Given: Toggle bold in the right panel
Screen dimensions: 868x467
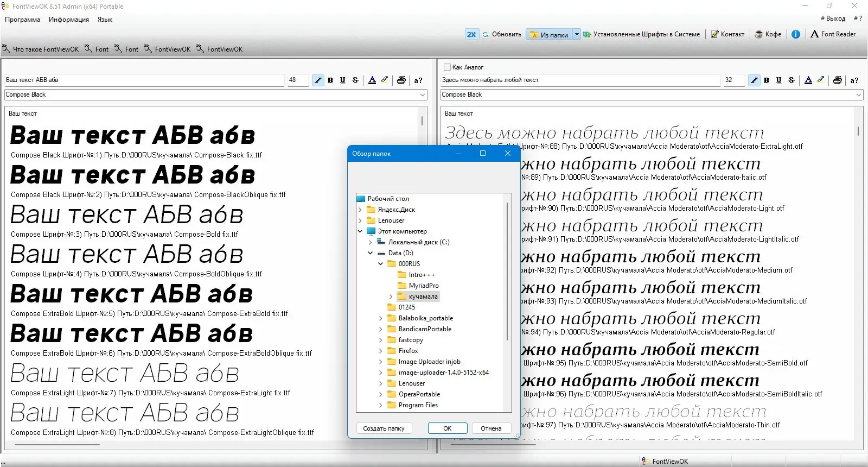Looking at the screenshot, I should 767,80.
